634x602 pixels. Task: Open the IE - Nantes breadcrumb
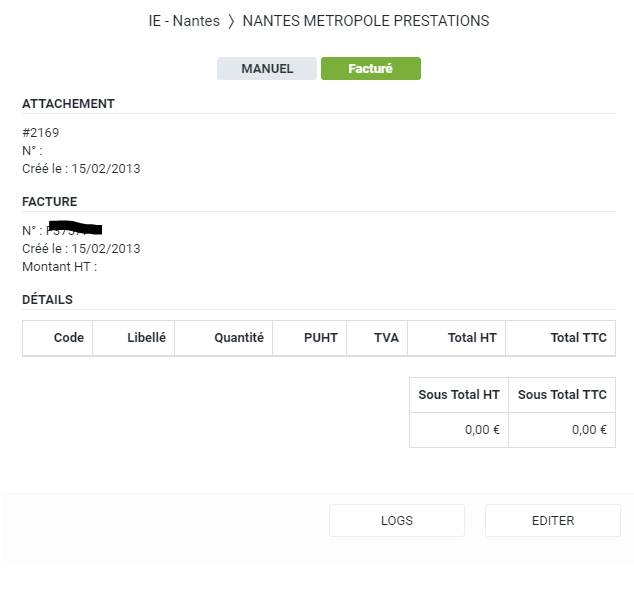(184, 21)
